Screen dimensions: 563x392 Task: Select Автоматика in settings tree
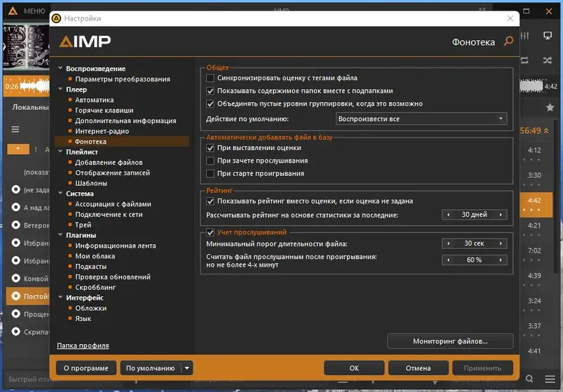point(94,100)
